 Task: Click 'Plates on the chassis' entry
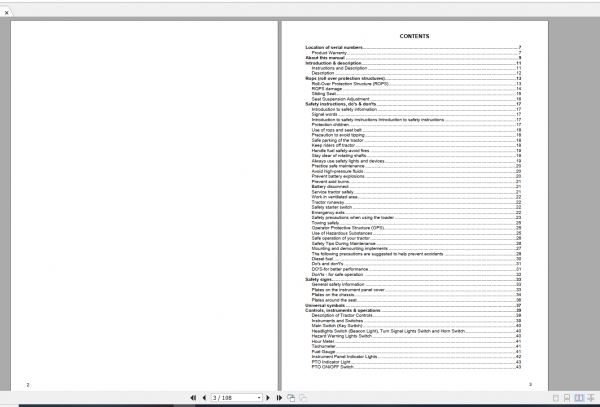click(333, 295)
